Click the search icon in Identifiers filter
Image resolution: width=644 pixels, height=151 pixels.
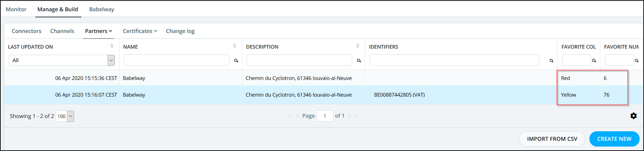551,61
